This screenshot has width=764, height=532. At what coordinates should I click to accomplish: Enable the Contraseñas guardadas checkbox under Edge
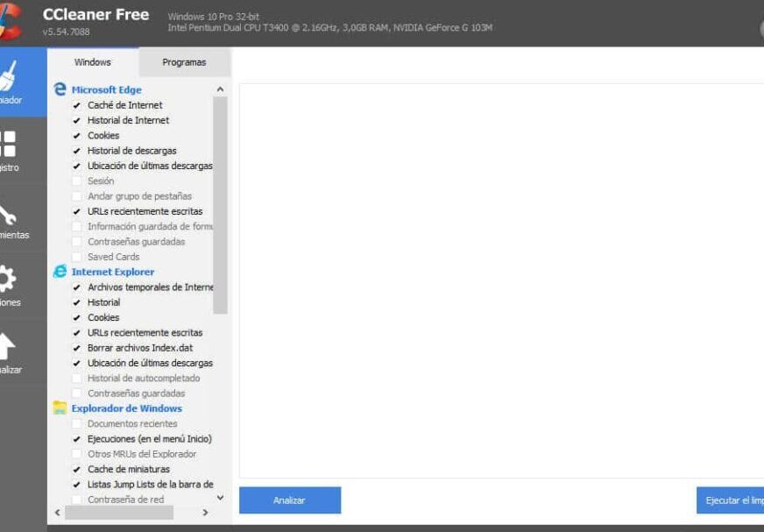click(76, 241)
